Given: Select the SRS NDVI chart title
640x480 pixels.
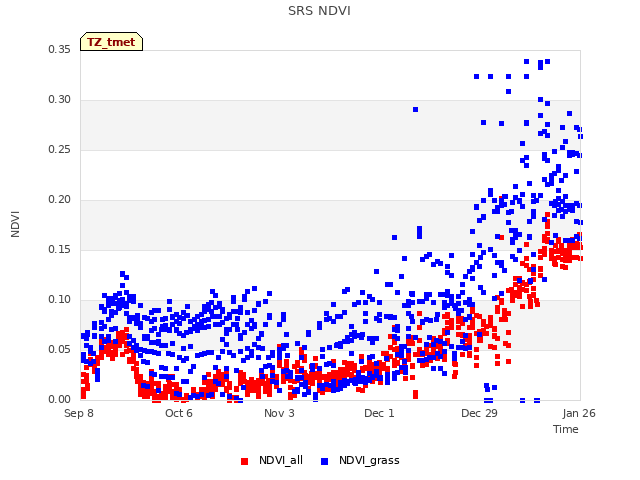Looking at the screenshot, I should click(319, 11).
